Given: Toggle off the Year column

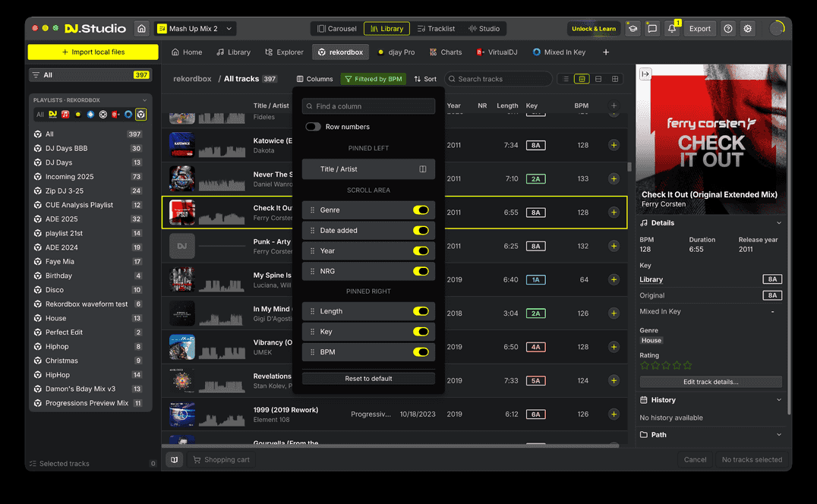Looking at the screenshot, I should 421,250.
